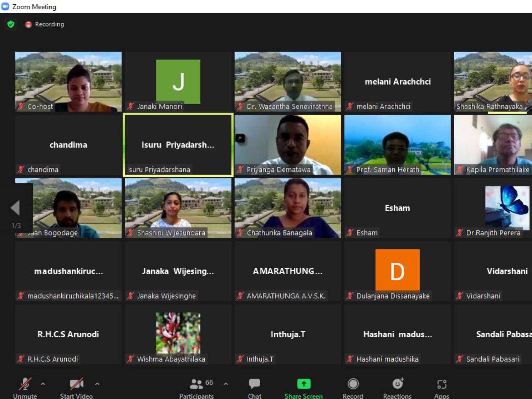Click muted mic icon beside Janaka Wijesinghe
The width and height of the screenshot is (532, 399).
click(131, 296)
